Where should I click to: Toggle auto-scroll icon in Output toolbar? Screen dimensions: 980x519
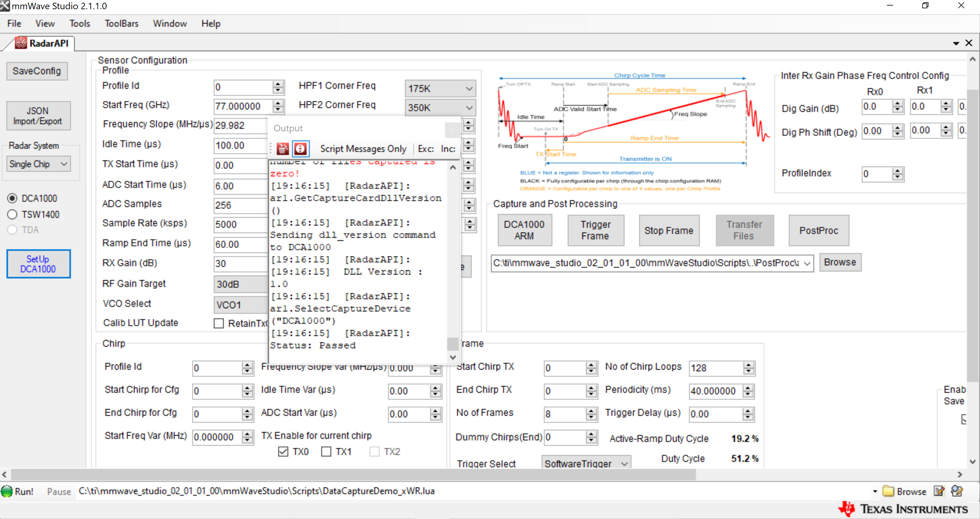pos(300,149)
